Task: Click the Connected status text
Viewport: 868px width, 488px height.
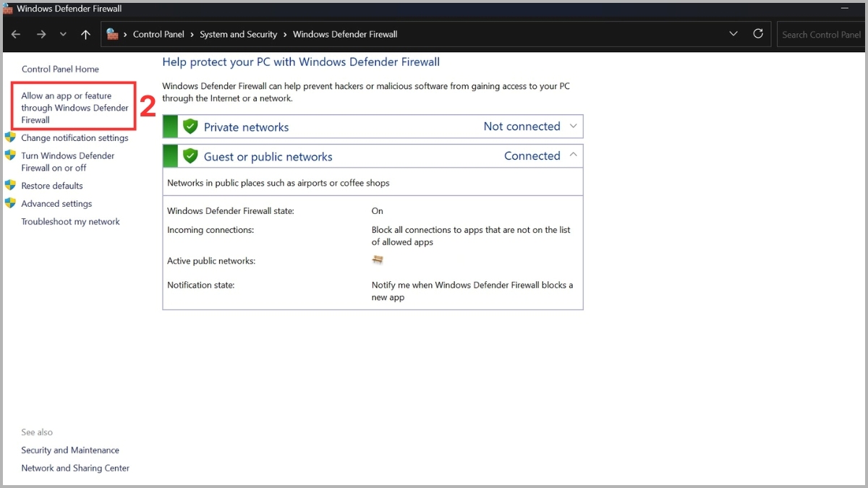Action: (x=532, y=156)
